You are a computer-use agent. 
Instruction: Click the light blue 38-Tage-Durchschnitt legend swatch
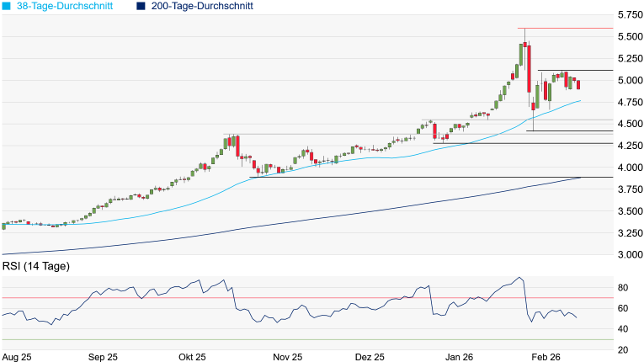7,6
